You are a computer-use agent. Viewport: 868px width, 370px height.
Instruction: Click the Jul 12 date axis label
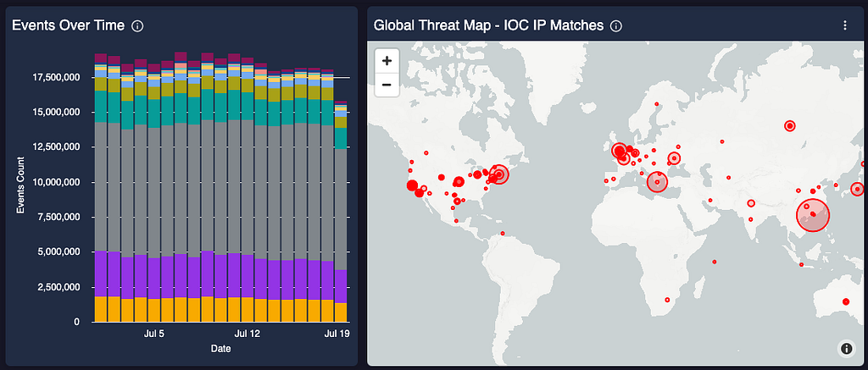(247, 334)
